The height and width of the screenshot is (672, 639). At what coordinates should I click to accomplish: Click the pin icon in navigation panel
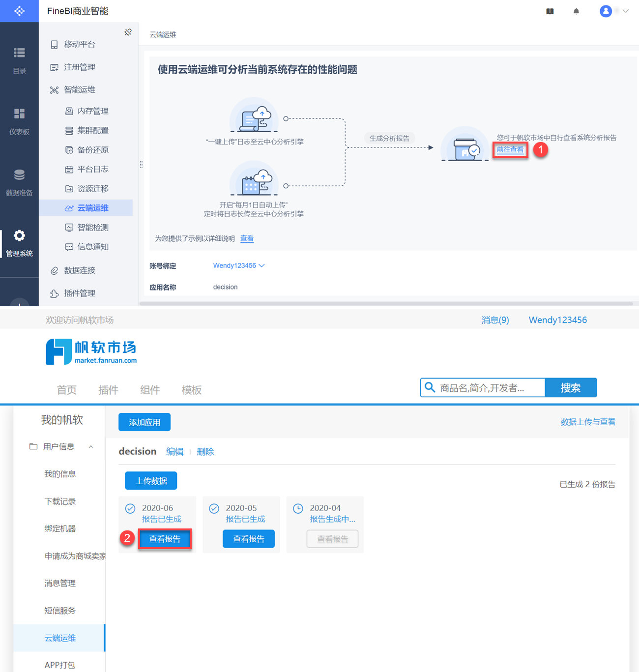(x=128, y=32)
